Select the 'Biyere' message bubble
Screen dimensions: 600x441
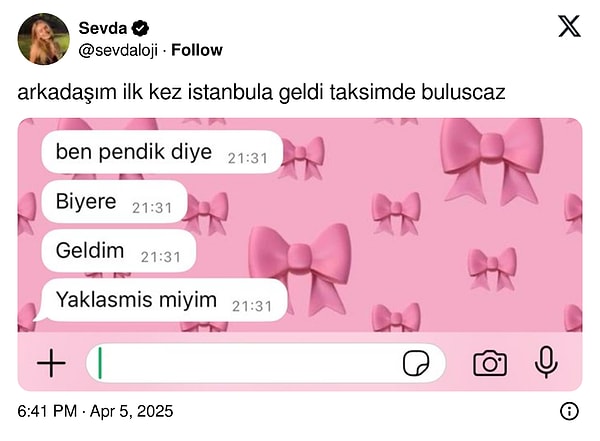[114, 201]
